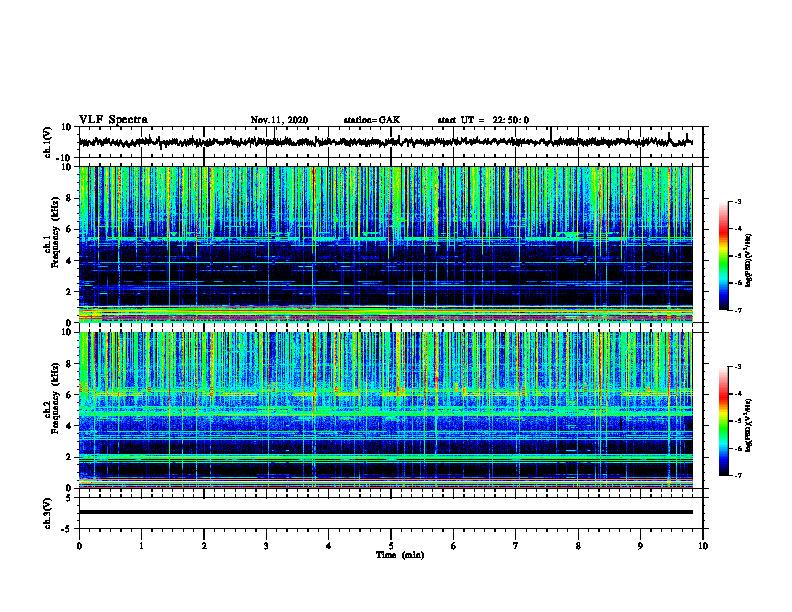Click the "-5" label on ch.3(V) axis
Viewport: 792px width, 612px height.
pos(66,529)
